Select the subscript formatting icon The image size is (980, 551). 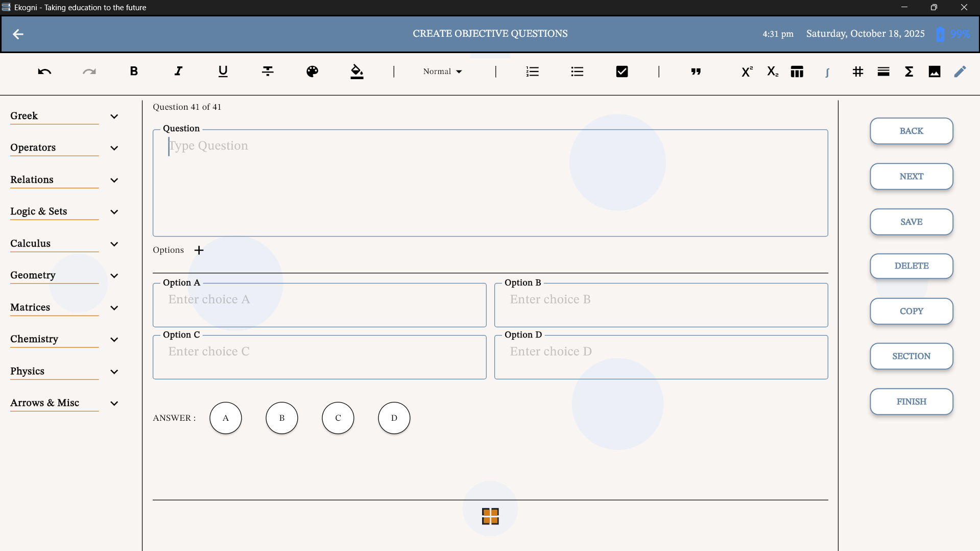click(x=772, y=71)
